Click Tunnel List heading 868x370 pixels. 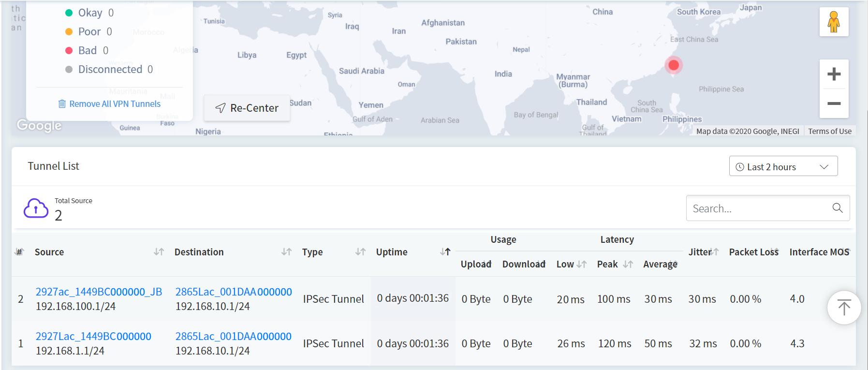pos(53,166)
